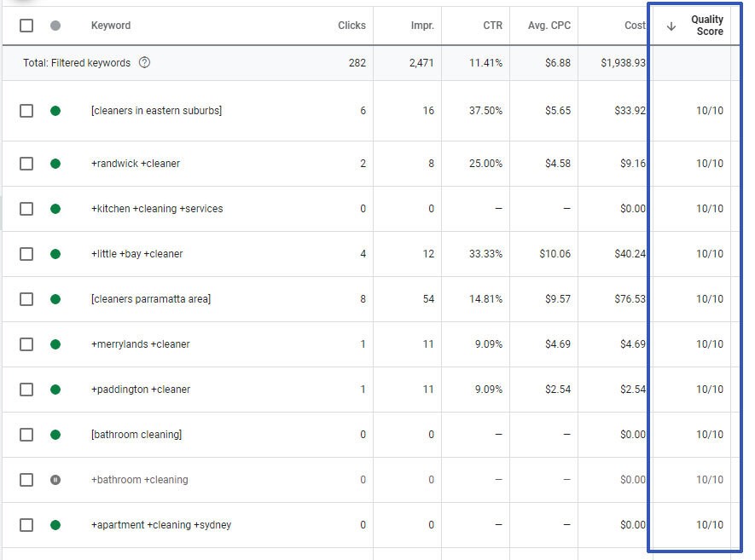Sort table by CTR column header
The image size is (755, 560).
click(x=492, y=26)
